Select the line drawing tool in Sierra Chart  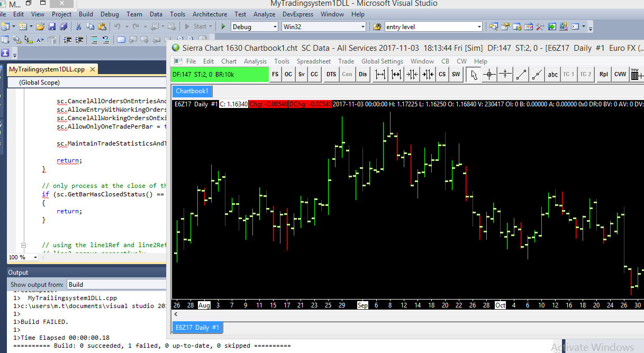click(521, 75)
